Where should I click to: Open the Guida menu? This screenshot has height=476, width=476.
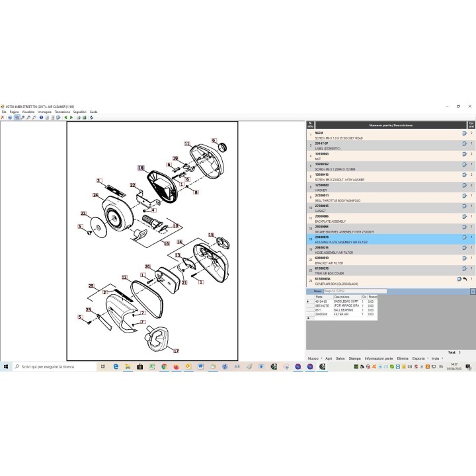point(93,112)
